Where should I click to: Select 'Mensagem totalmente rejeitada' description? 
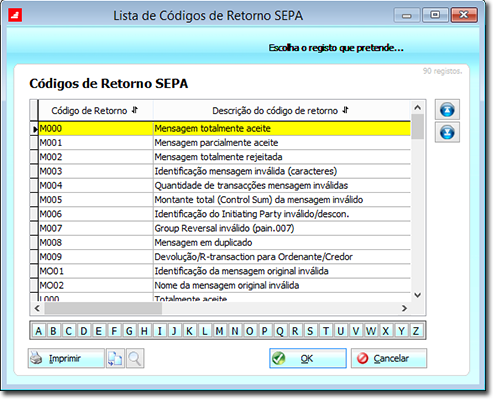(282, 157)
